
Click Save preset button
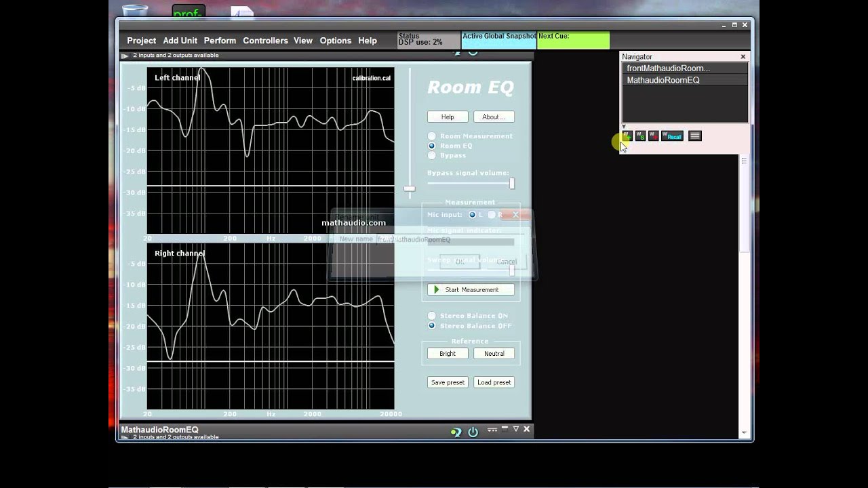pyautogui.click(x=448, y=382)
